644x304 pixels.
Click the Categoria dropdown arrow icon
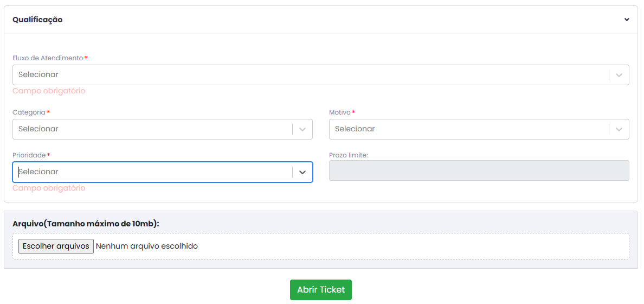tap(302, 129)
